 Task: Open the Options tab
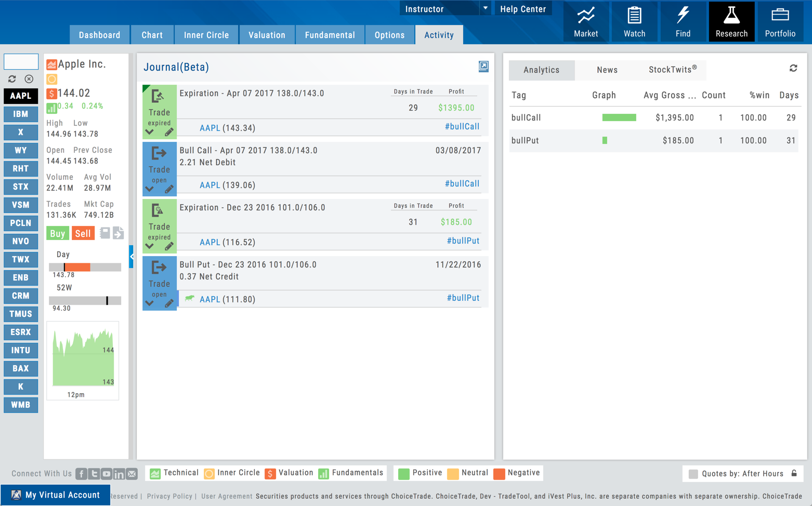[389, 35]
